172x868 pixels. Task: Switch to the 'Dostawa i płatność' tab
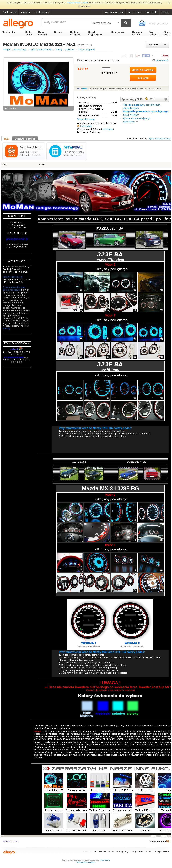coord(25,139)
